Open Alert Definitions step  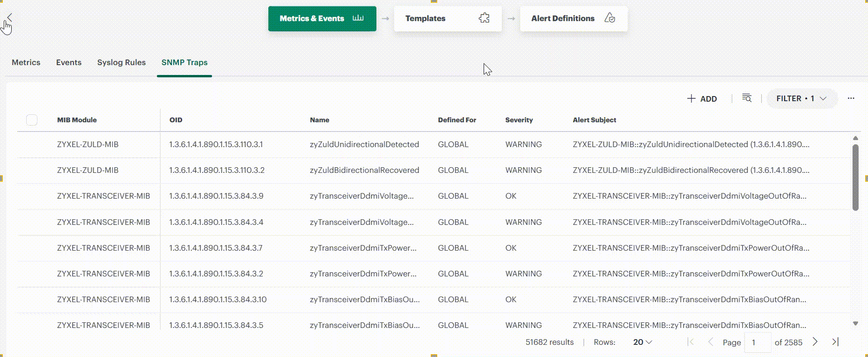[574, 19]
